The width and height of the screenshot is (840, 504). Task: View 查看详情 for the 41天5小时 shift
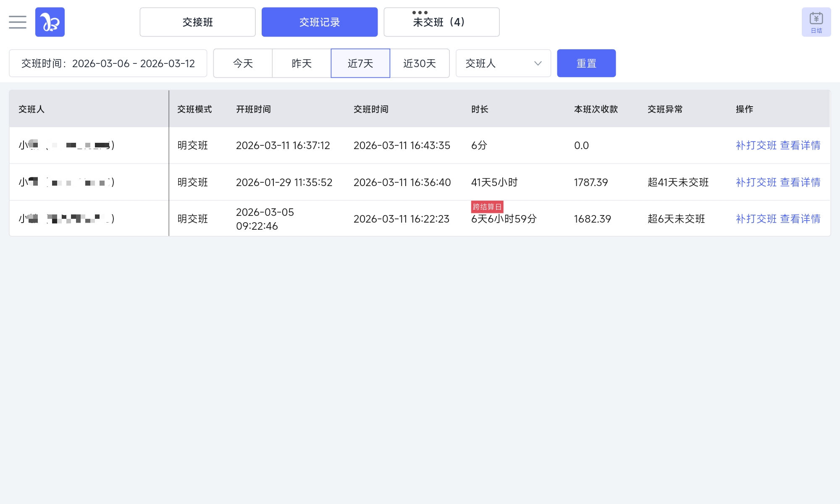(x=800, y=182)
